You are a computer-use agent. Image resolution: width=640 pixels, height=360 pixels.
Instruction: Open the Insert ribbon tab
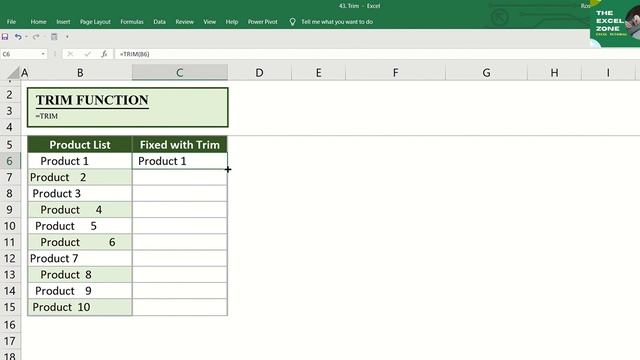tap(63, 22)
